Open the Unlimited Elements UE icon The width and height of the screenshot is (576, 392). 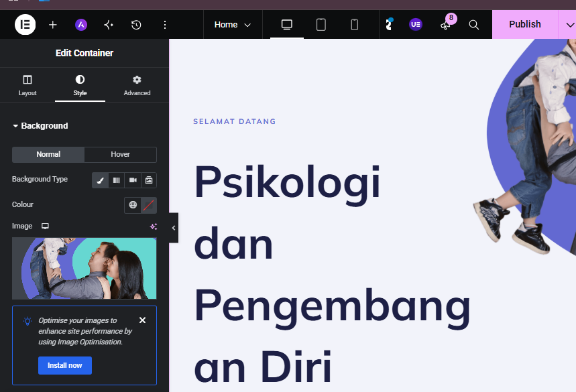[416, 25]
